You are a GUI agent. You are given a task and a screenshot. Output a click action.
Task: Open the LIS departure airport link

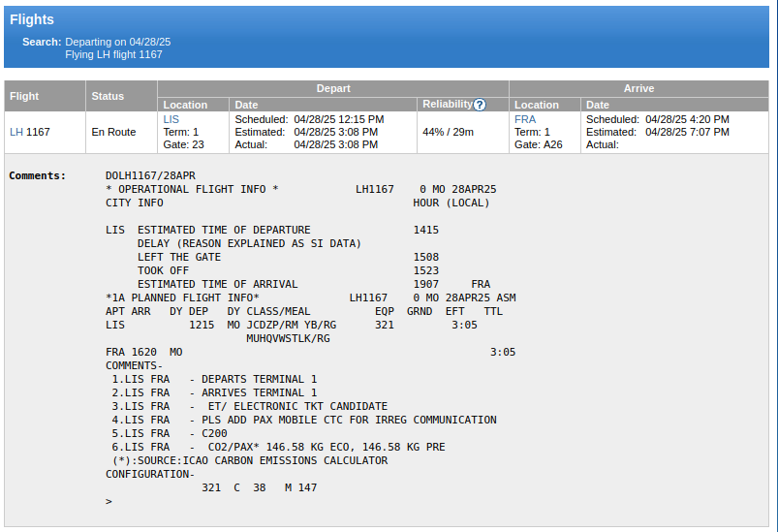171,119
